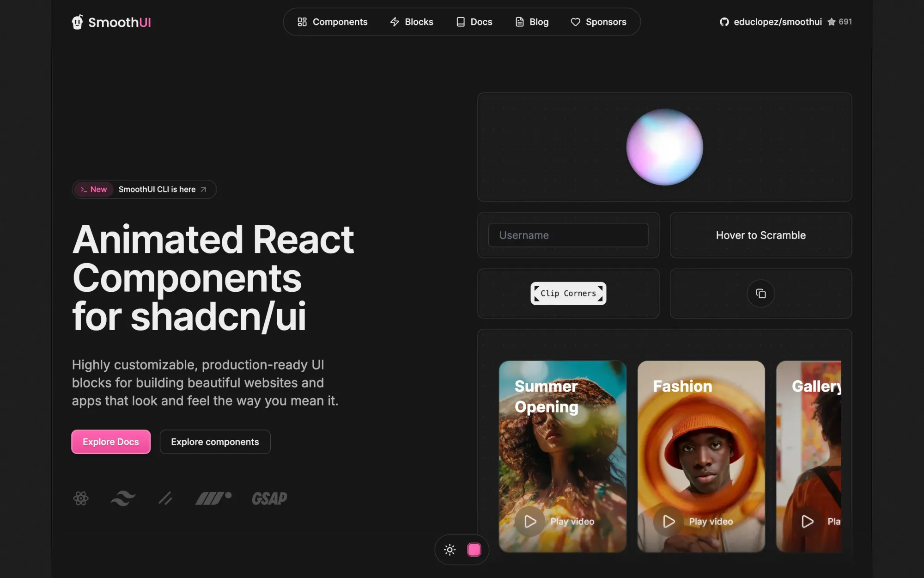Toggle light mode with the sun icon

(x=450, y=549)
